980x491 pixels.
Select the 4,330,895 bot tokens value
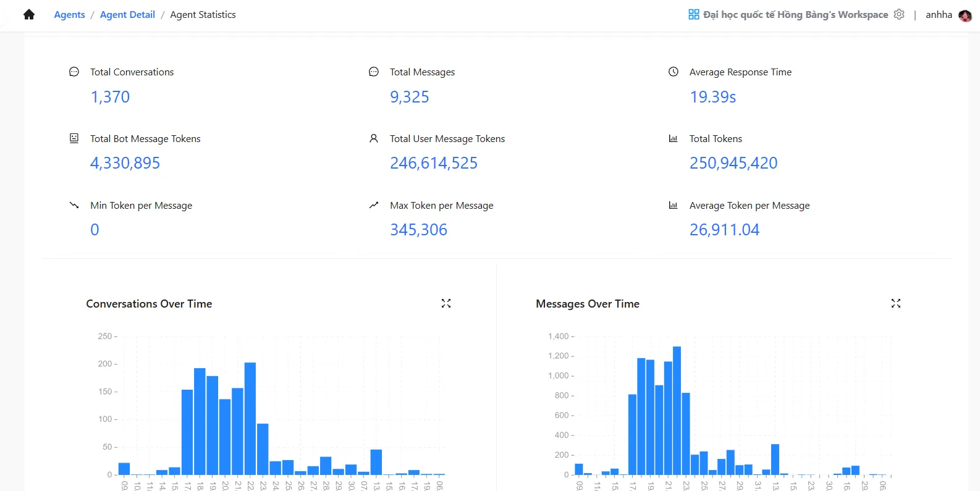click(x=125, y=163)
